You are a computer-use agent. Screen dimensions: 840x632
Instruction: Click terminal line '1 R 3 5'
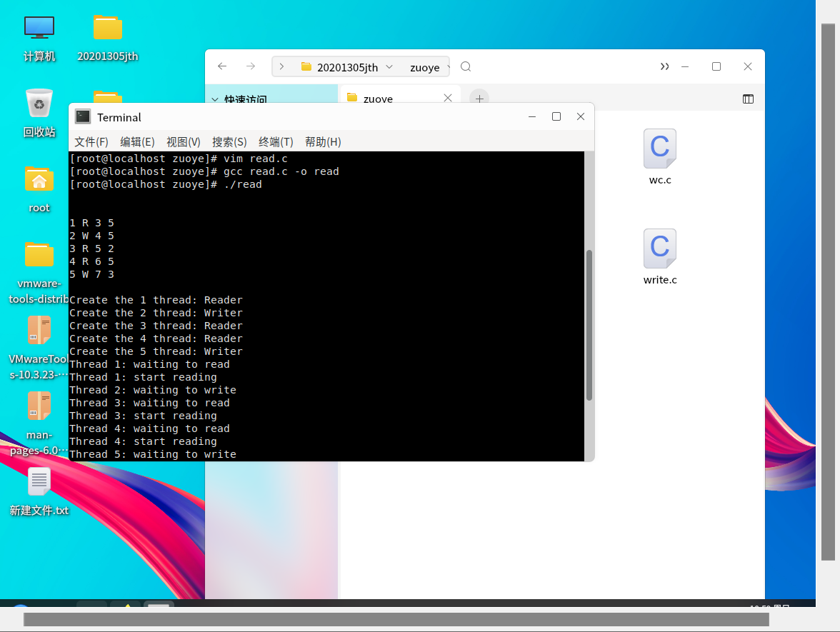(x=91, y=223)
